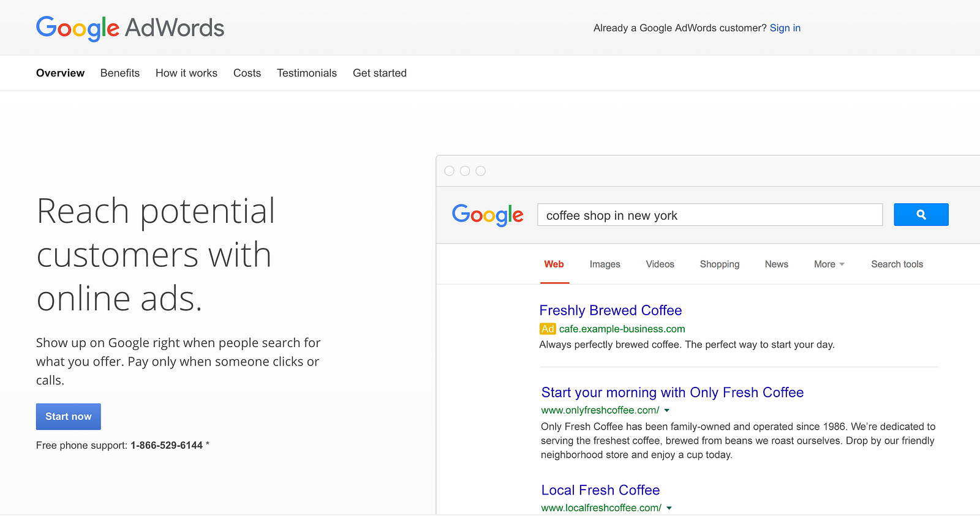Select the Web search tab

pos(554,264)
